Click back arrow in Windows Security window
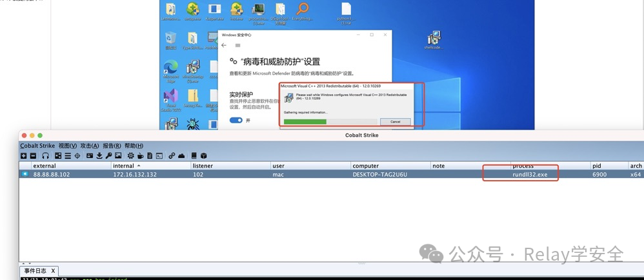The height and width of the screenshot is (280, 644). click(224, 45)
